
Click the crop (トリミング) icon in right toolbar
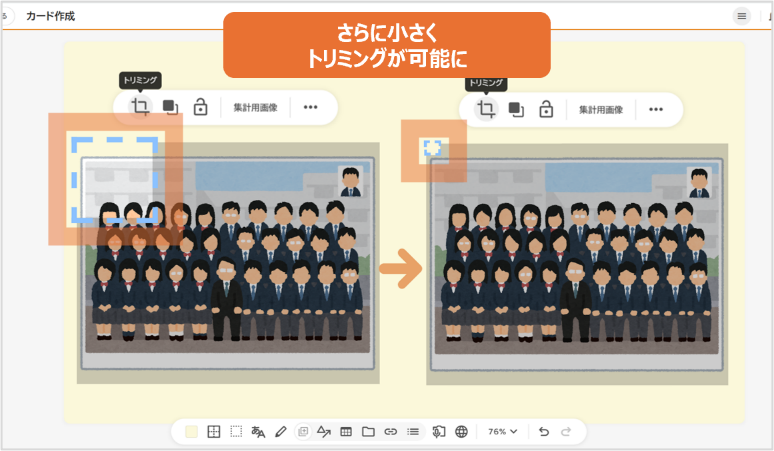coord(486,109)
